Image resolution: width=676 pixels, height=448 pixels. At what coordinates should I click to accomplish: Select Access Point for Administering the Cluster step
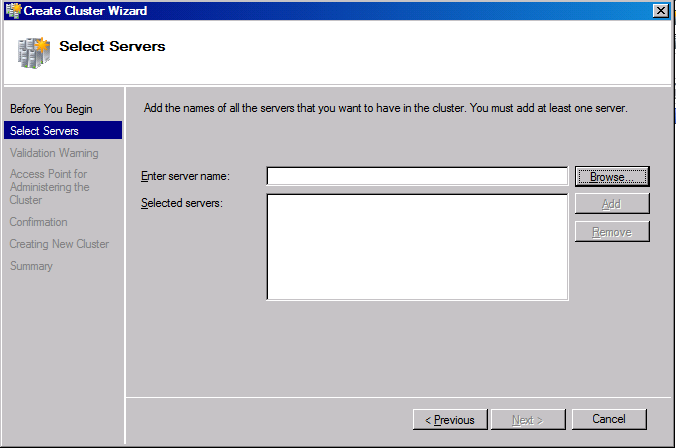coord(50,187)
